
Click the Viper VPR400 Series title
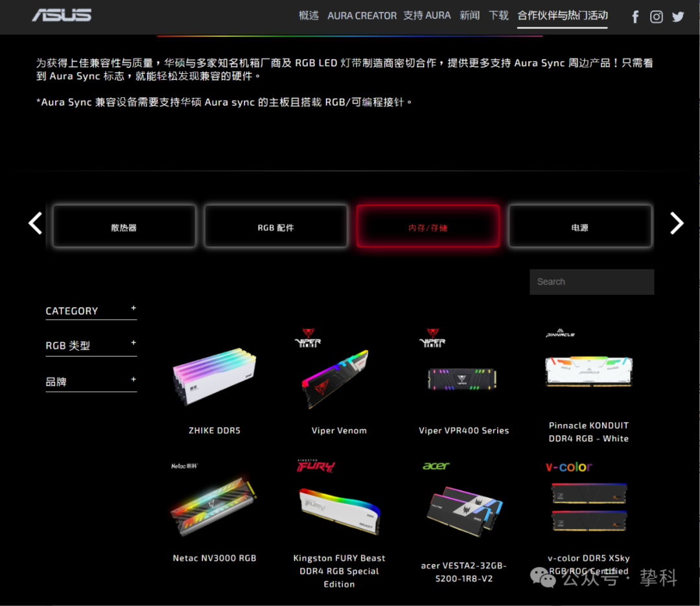click(x=464, y=430)
